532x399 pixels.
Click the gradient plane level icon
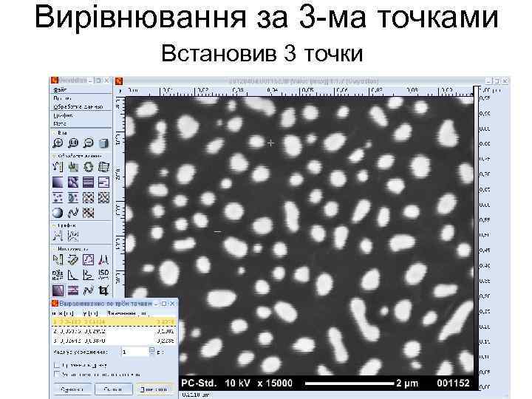(58, 183)
